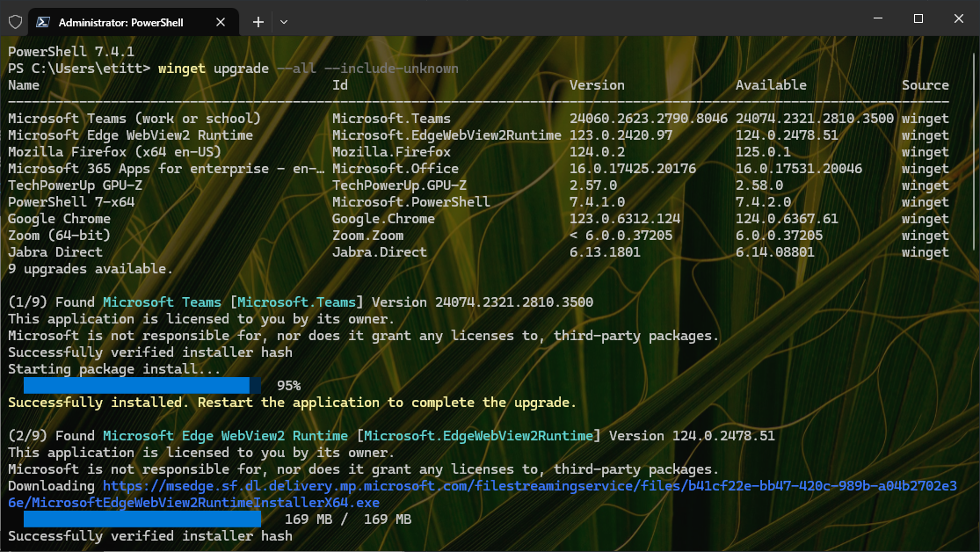This screenshot has height=552, width=980.
Task: Click the yellow 'Successfully installed' message
Action: [x=292, y=403]
